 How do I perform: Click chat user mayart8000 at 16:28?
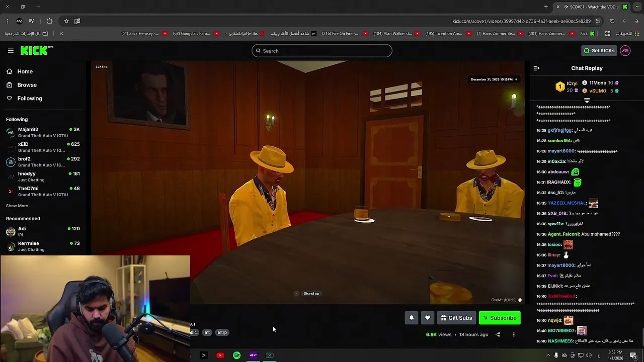[561, 151]
